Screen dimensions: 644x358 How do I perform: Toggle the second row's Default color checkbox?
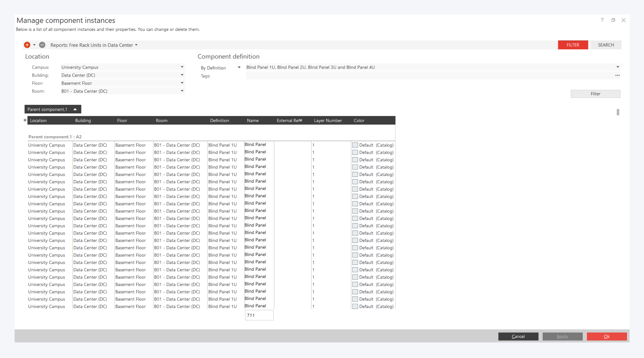(x=355, y=153)
